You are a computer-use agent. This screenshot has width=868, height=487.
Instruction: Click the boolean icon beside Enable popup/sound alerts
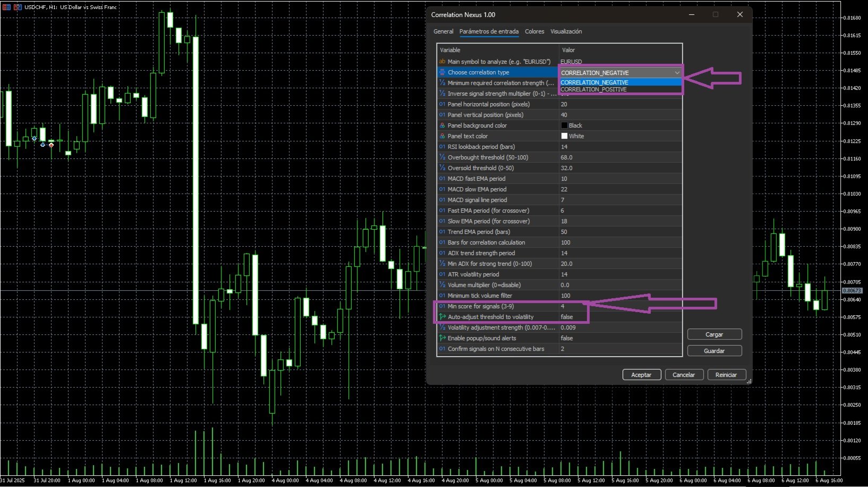[x=442, y=338]
